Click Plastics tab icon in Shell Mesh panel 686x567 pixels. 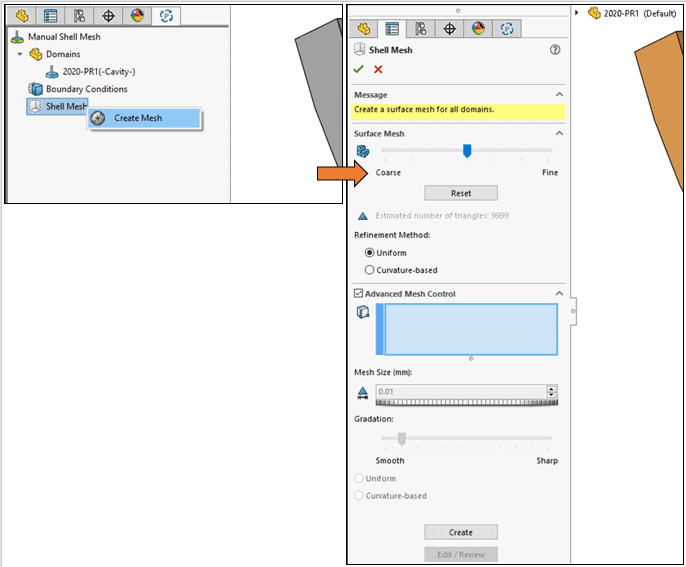click(x=507, y=29)
